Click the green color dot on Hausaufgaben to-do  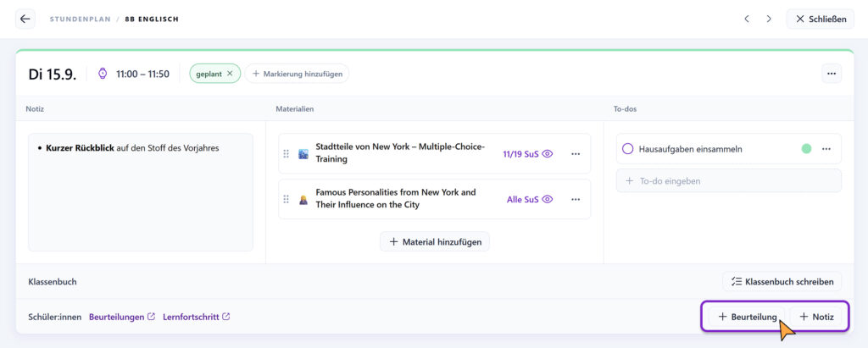[x=807, y=149]
